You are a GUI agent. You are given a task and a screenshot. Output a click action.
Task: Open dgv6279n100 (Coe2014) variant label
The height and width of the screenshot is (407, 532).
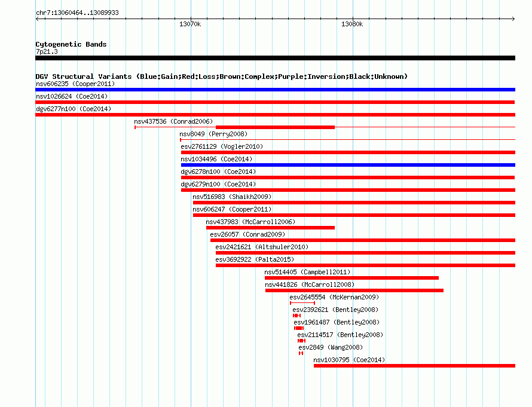(218, 184)
